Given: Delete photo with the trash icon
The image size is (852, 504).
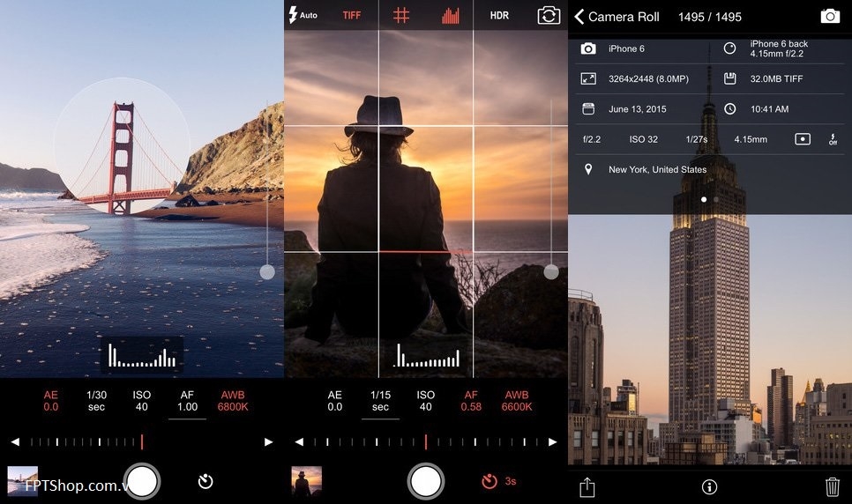Looking at the screenshot, I should [832, 486].
